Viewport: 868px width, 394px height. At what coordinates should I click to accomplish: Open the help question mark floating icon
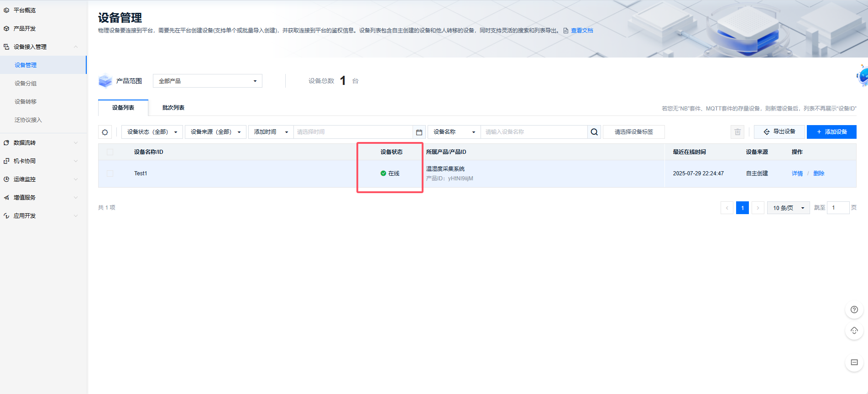pos(854,310)
